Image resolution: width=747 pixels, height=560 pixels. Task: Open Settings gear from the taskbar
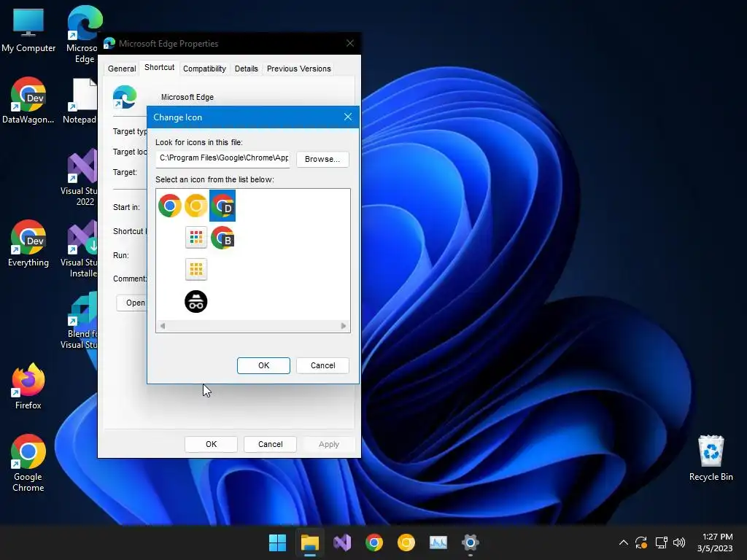click(471, 542)
